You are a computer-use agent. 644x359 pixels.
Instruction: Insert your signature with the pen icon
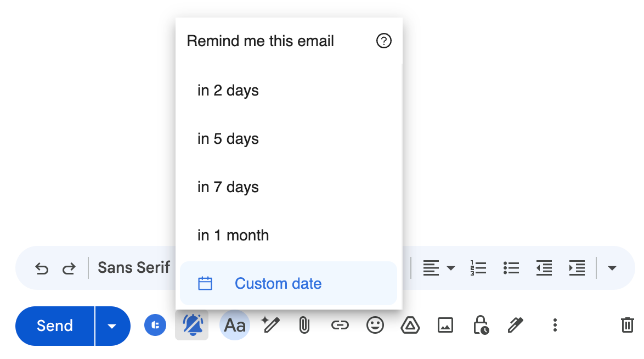click(516, 325)
